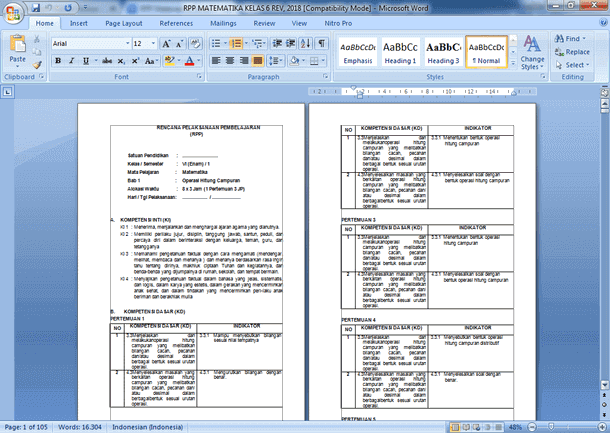Screen dimensions: 610x433
Task: Click the Words: 16.304 status indicator
Action: click(x=80, y=427)
